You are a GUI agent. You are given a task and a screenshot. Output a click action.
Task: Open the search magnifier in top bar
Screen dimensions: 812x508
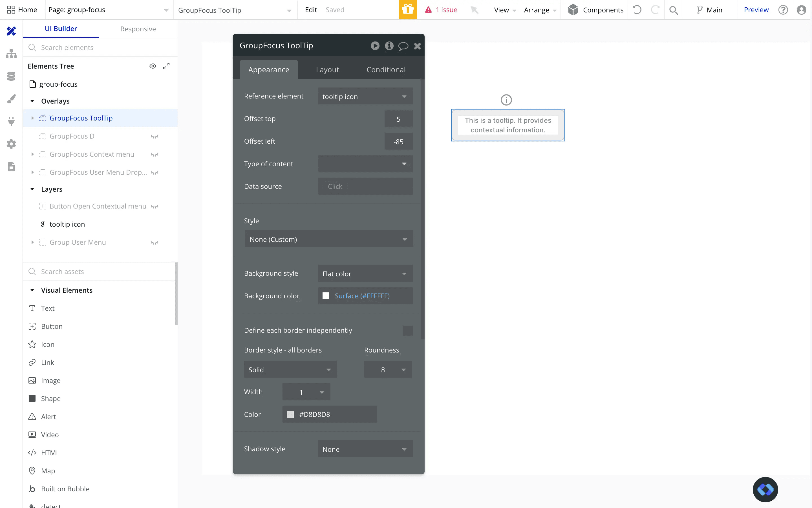click(x=673, y=10)
